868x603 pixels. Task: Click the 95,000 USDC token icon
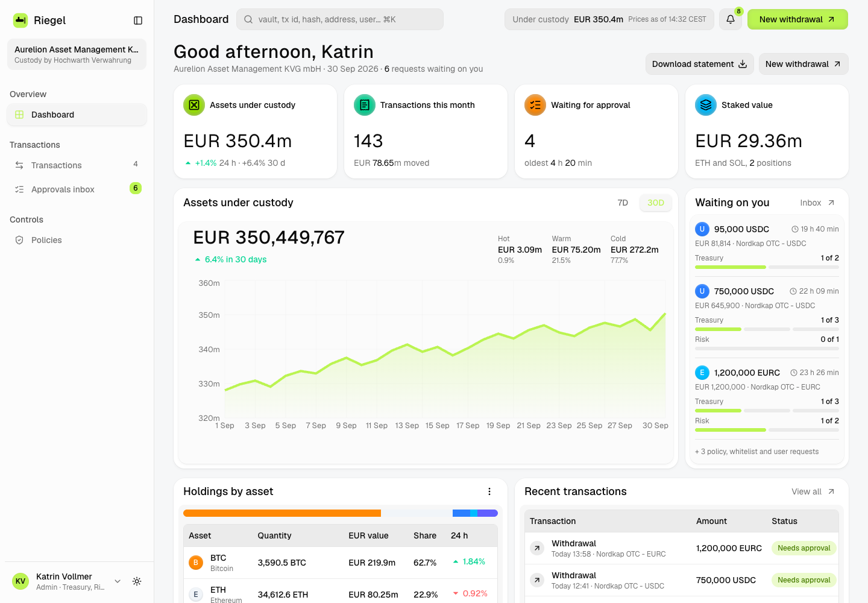(x=702, y=229)
